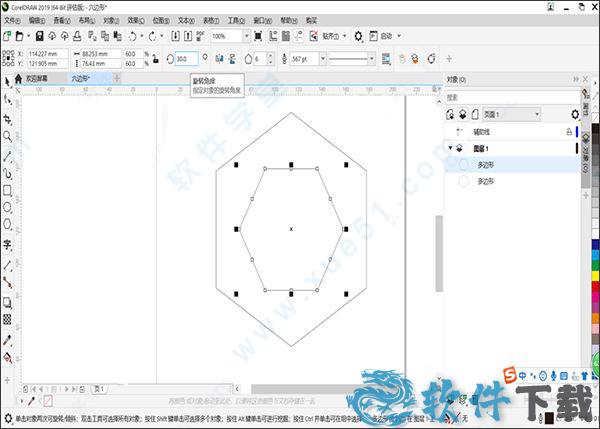Select the Zoom magnifier tool

click(8, 136)
